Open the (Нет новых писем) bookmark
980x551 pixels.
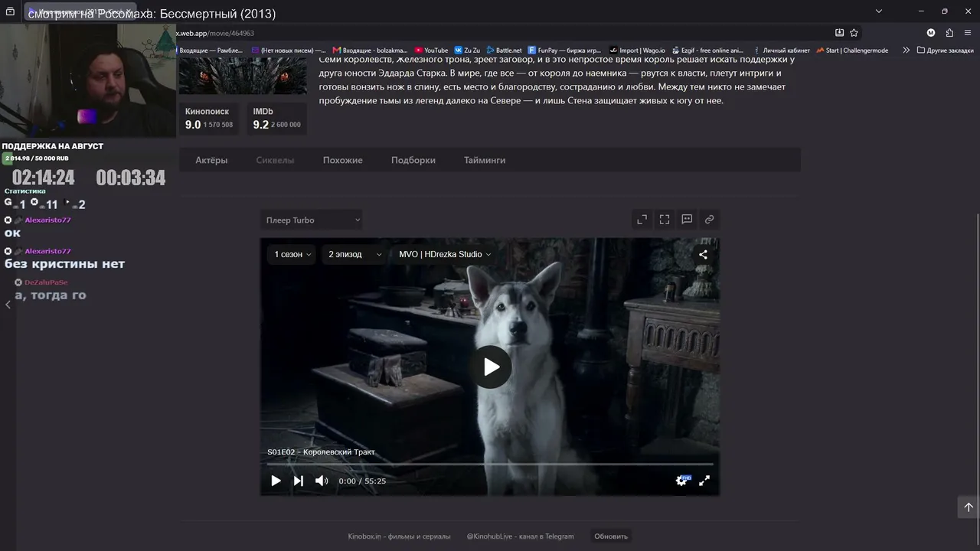point(289,51)
